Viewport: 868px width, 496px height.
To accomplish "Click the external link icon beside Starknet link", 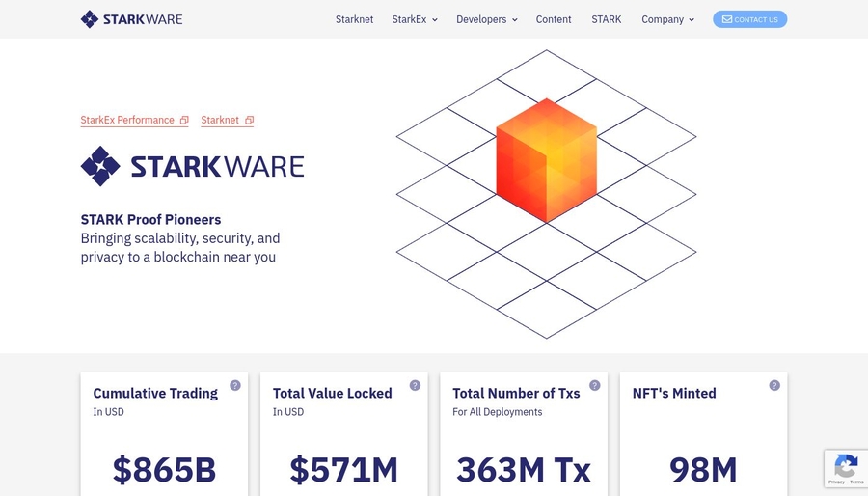I will tap(249, 121).
